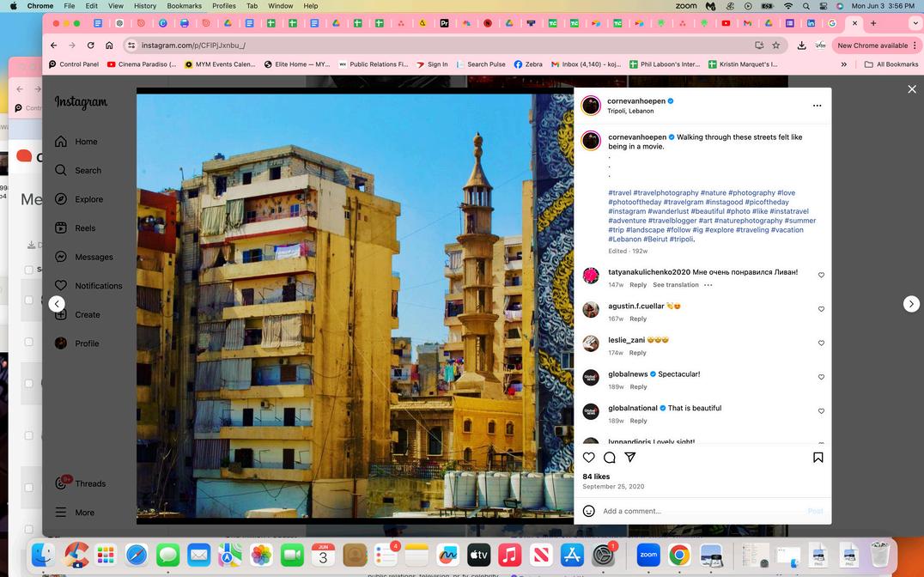Open Profile in Instagram sidebar
924x577 pixels.
[76, 343]
